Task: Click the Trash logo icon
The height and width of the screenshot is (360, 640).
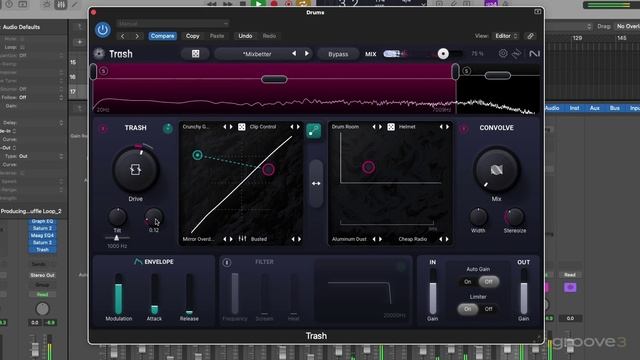Action: (x=99, y=53)
